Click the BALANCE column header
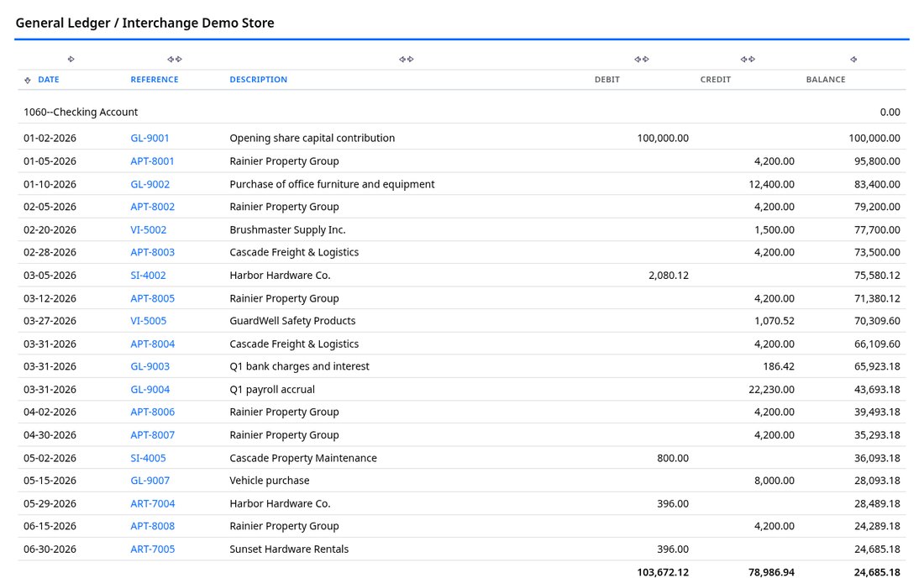 (826, 80)
